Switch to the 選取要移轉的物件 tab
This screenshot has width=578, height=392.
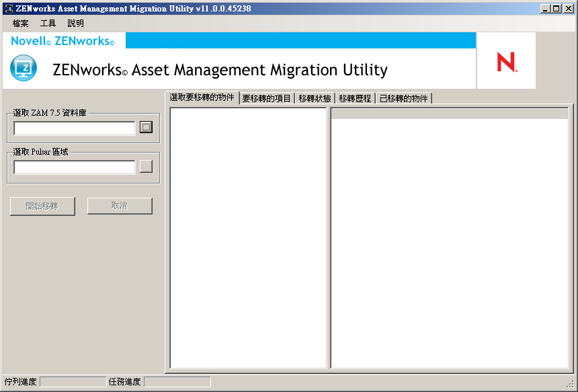click(202, 97)
